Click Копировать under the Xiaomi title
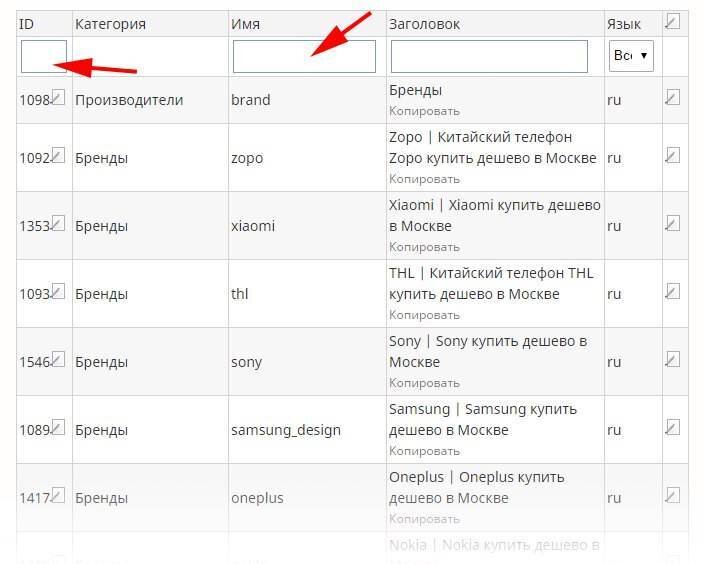704x564 pixels. (x=424, y=247)
